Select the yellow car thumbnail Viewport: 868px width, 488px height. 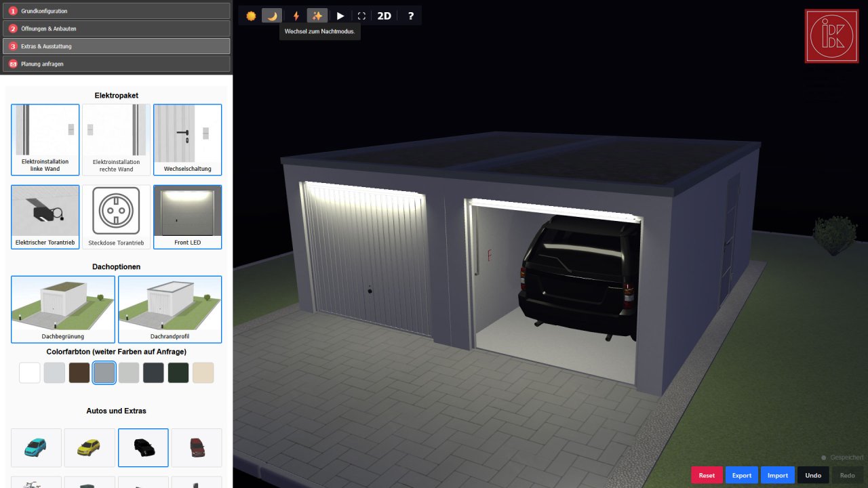click(90, 447)
